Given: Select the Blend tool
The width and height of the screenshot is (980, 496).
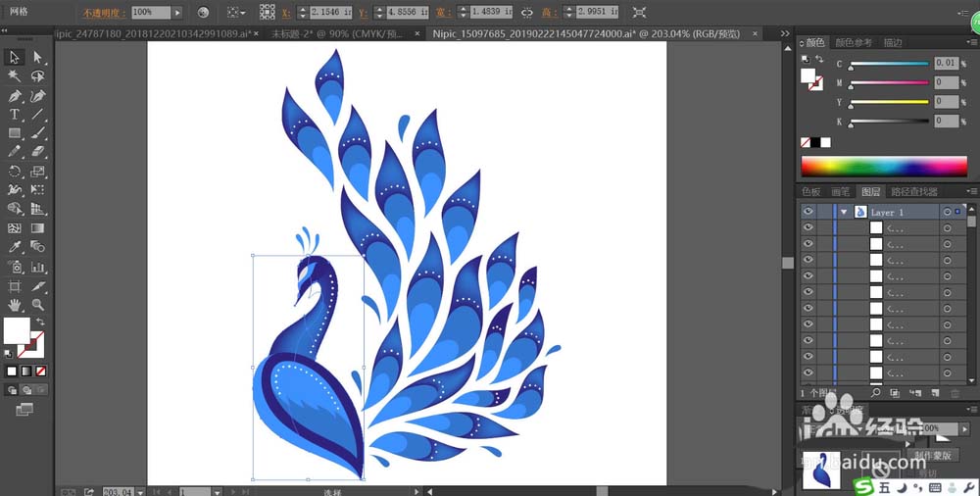Looking at the screenshot, I should pos(38,247).
